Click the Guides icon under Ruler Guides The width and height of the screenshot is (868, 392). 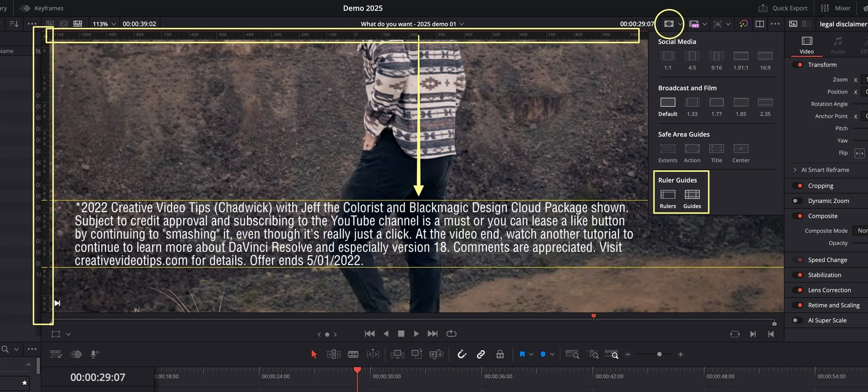(x=692, y=194)
